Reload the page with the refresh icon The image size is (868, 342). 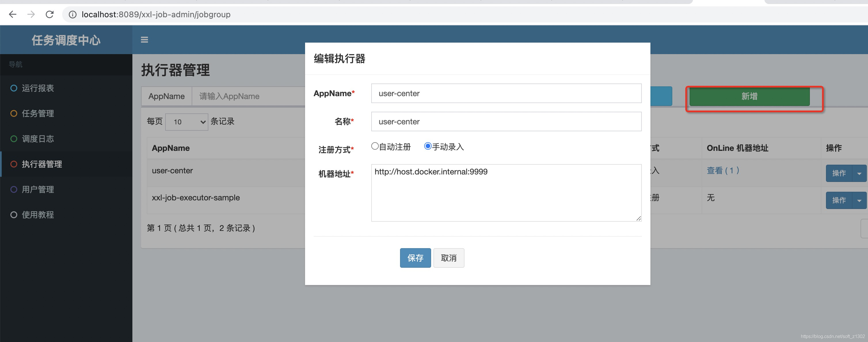point(50,14)
